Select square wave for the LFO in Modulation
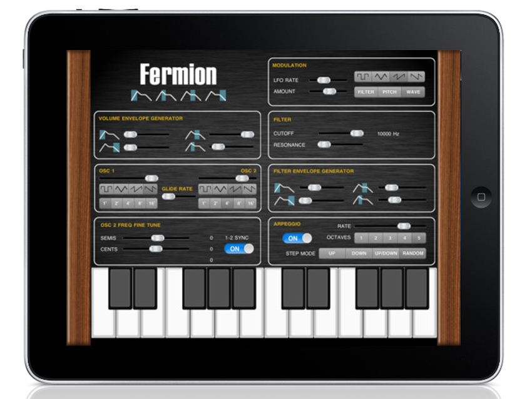This screenshot has height=399, width=532. point(363,77)
